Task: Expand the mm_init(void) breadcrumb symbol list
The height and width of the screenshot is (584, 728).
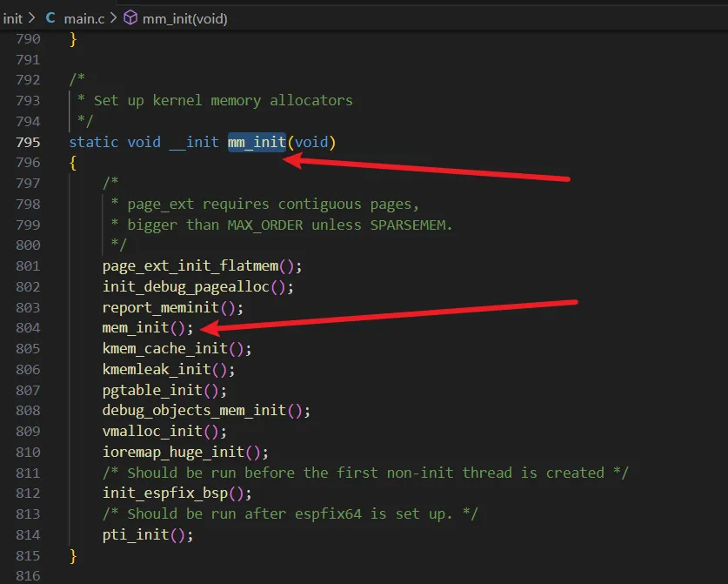Action: [x=186, y=18]
